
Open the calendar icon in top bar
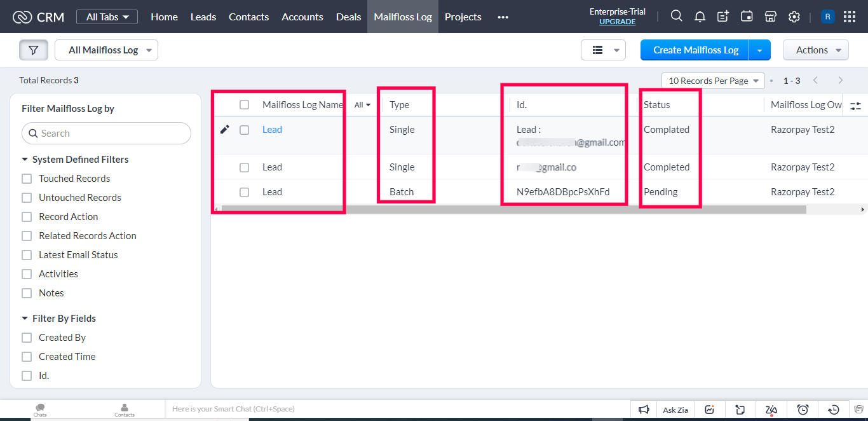[x=747, y=17]
